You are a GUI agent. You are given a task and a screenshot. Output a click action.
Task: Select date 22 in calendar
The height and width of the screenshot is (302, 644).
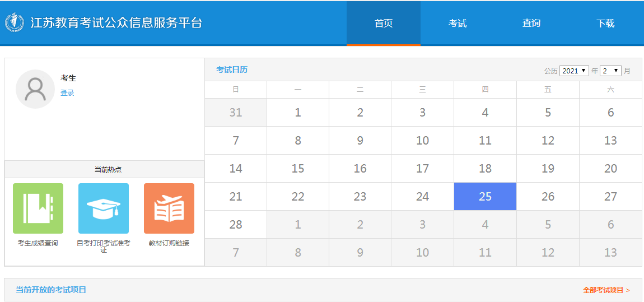pyautogui.click(x=298, y=197)
